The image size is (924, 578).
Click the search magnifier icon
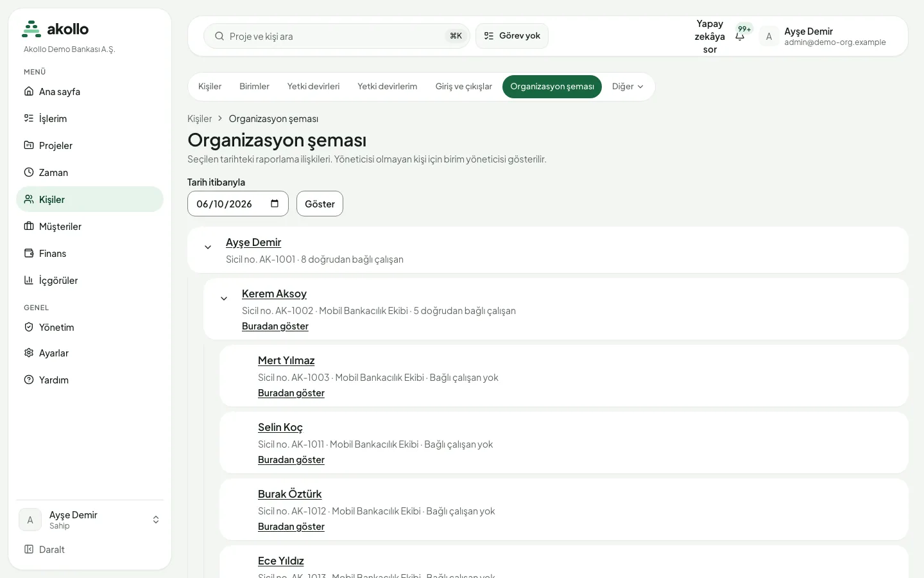pos(219,36)
